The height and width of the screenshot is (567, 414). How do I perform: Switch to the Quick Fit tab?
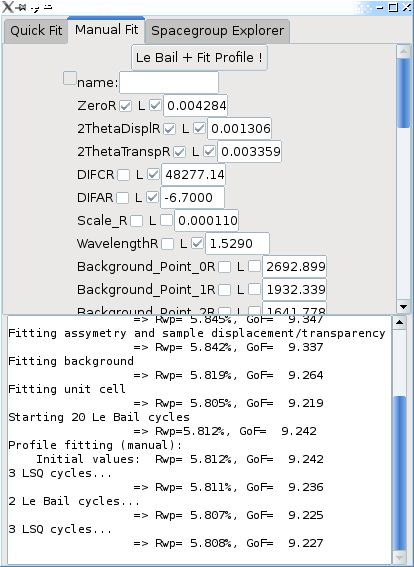point(36,31)
